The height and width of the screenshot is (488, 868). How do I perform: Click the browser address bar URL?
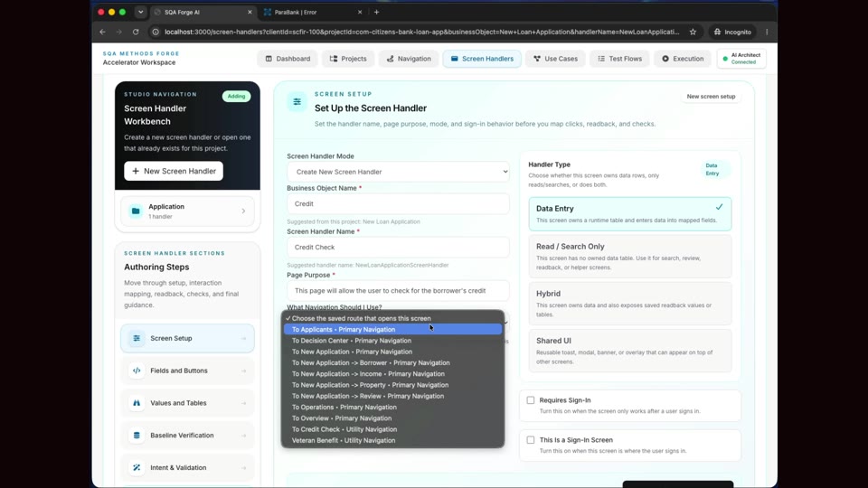422,33
